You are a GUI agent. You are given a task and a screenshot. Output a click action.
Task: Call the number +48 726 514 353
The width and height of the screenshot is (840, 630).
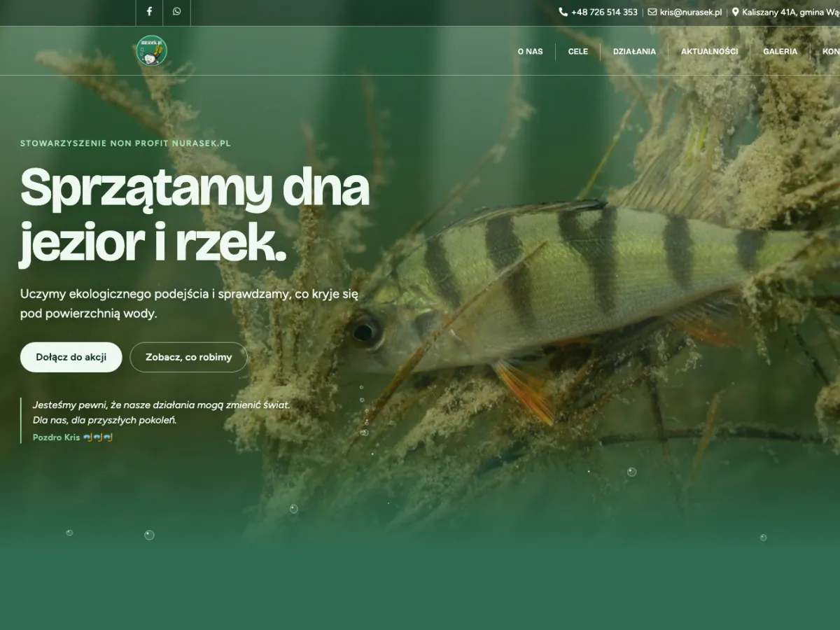[604, 12]
